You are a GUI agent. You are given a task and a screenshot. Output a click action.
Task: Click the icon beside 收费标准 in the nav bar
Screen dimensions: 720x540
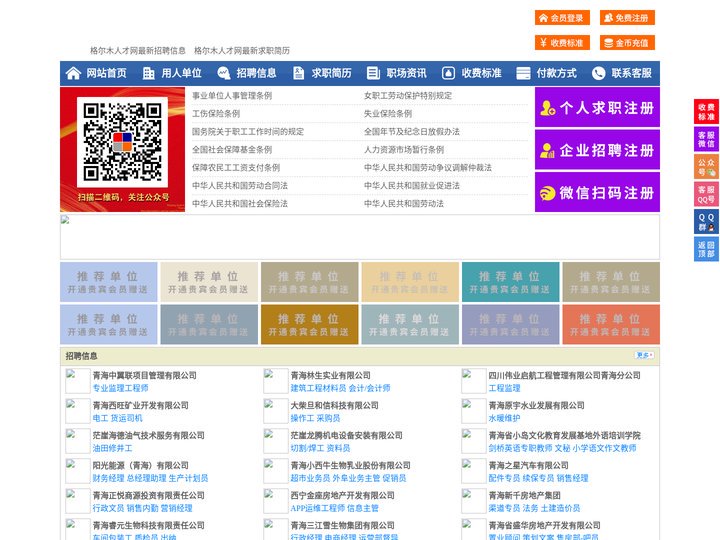tap(448, 73)
